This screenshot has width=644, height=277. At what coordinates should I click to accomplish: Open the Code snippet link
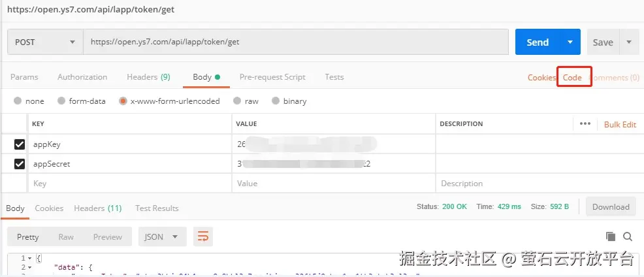[572, 78]
